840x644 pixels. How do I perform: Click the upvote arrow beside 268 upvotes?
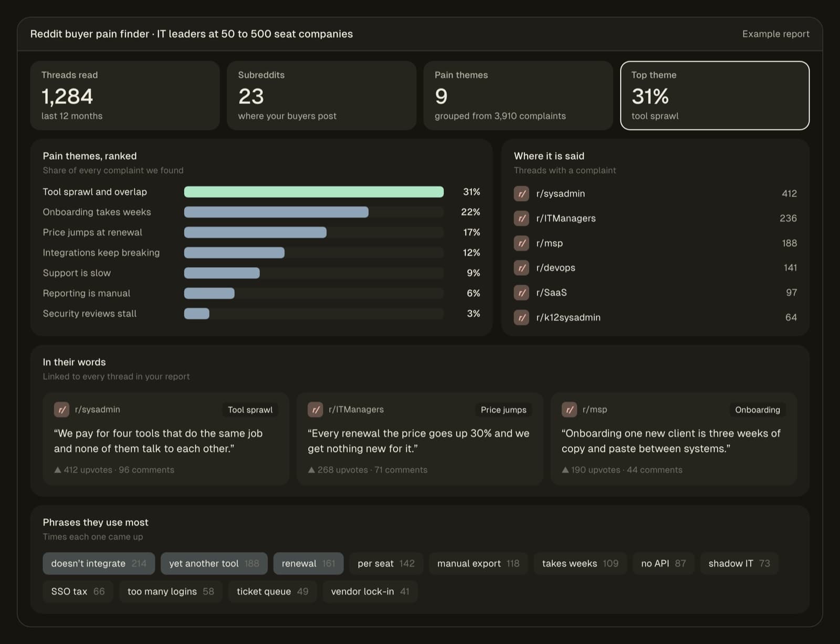point(311,470)
